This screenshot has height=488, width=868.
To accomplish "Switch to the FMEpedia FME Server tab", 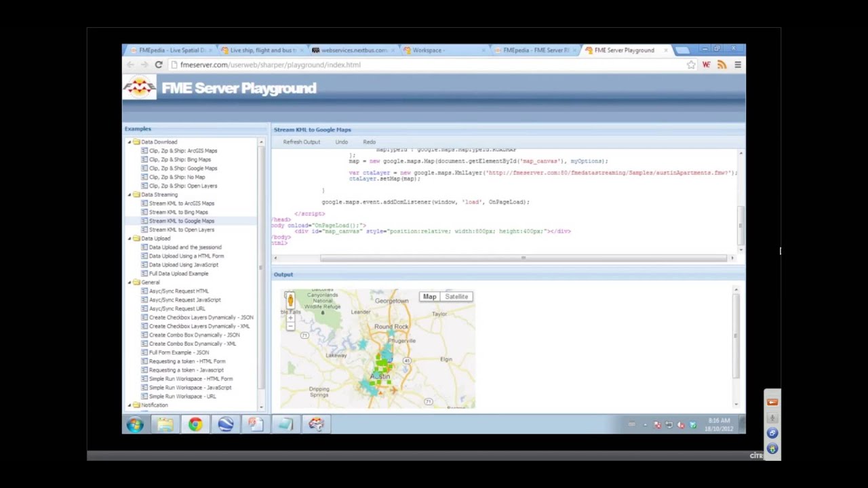I will point(536,50).
